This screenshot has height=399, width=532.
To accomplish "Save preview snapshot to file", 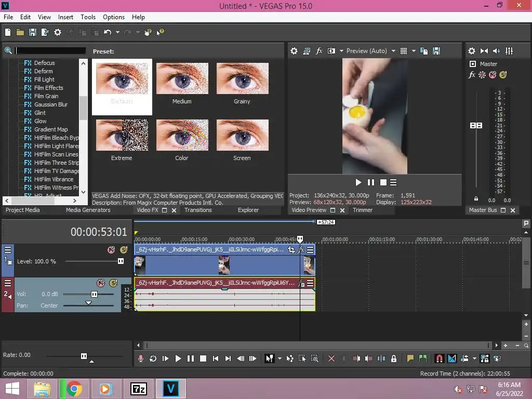I will 436,51.
